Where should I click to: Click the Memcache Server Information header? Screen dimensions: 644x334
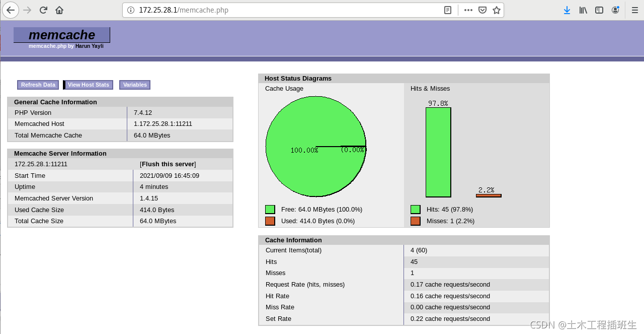[x=120, y=154]
